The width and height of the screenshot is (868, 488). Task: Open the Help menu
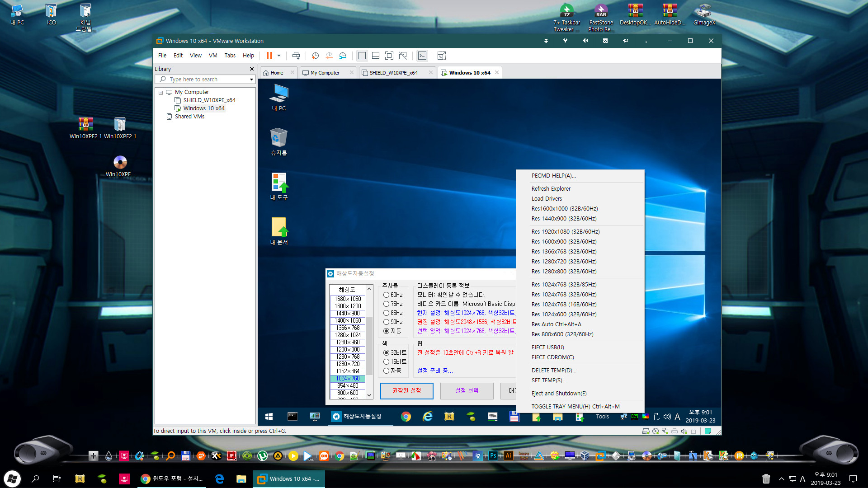click(x=249, y=56)
